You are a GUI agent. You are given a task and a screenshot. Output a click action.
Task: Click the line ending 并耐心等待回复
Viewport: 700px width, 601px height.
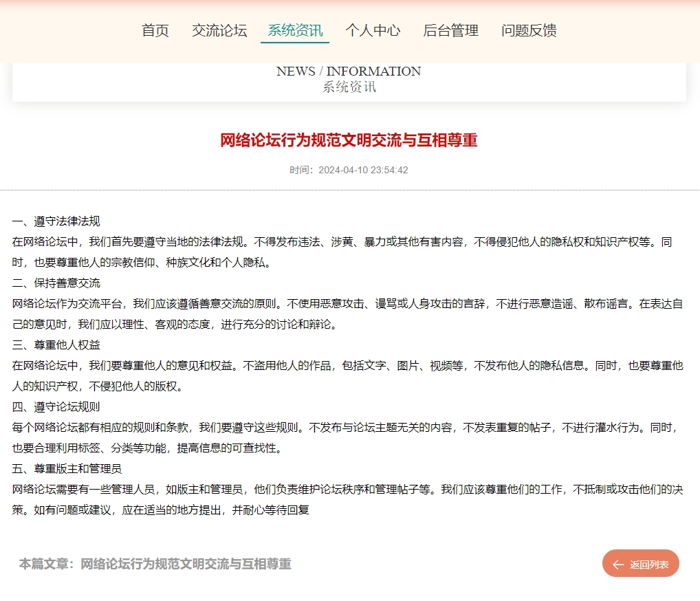161,510
